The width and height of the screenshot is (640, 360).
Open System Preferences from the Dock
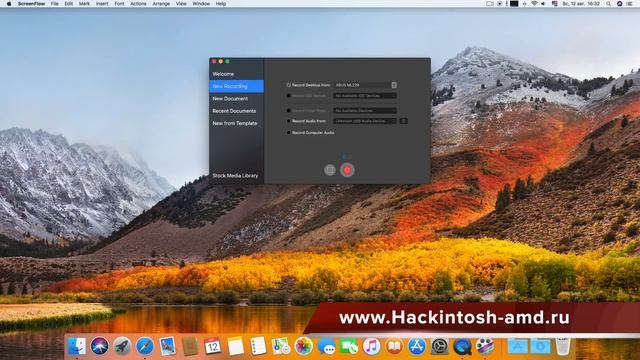440,347
